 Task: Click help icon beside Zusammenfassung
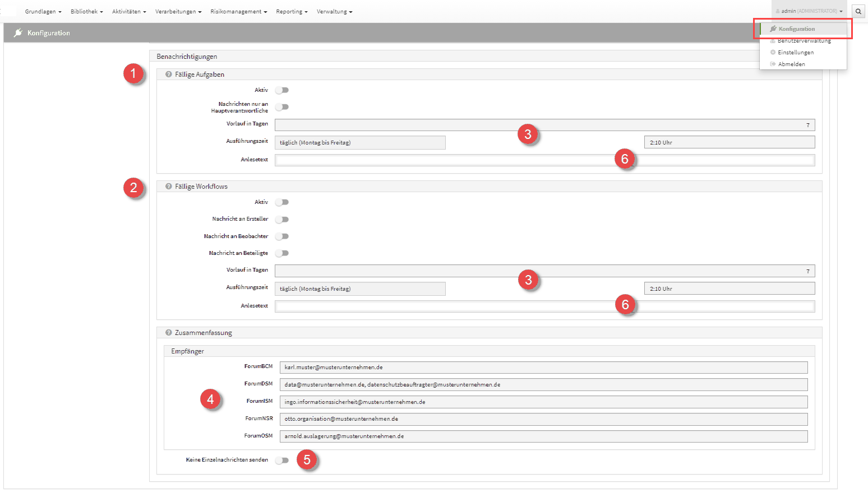pyautogui.click(x=168, y=333)
